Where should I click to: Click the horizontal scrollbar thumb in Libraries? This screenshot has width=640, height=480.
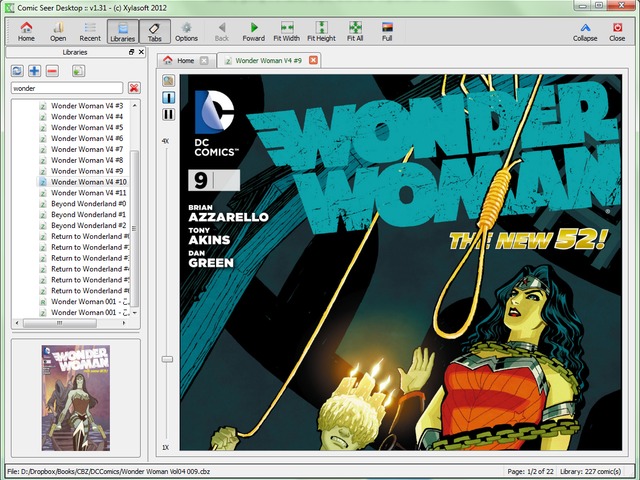pyautogui.click(x=60, y=323)
